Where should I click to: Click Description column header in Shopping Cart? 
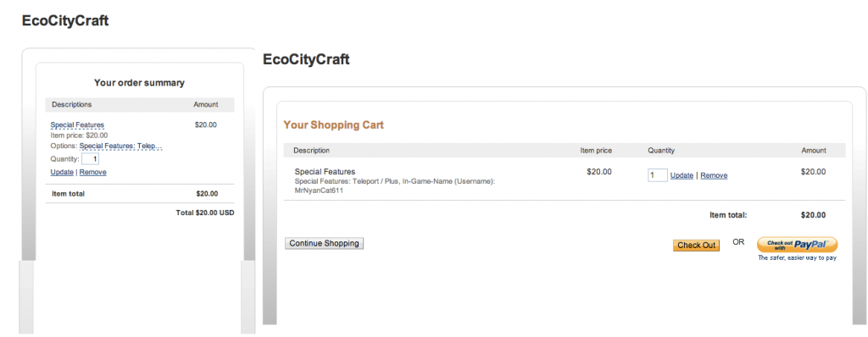[x=312, y=151]
